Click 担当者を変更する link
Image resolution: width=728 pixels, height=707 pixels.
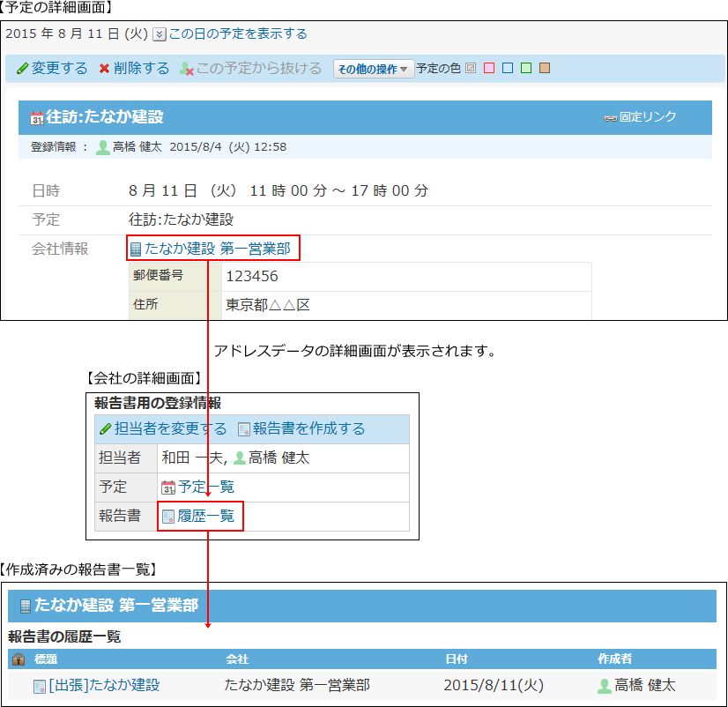(x=171, y=428)
